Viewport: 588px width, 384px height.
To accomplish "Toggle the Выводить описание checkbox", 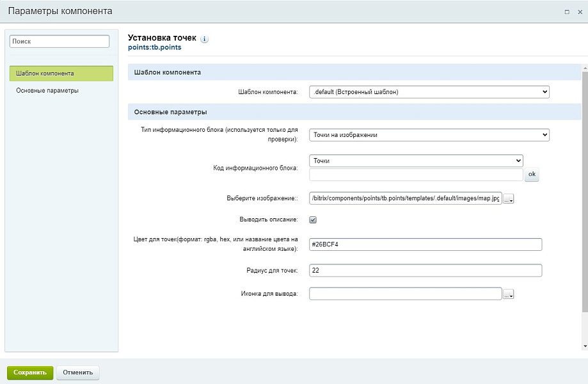I will click(313, 220).
